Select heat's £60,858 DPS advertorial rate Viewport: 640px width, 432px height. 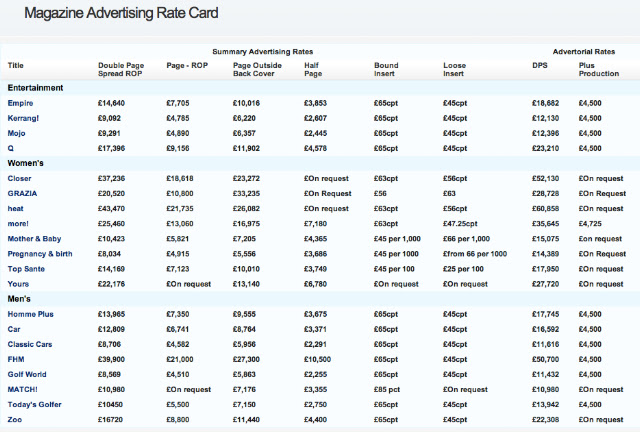click(545, 209)
